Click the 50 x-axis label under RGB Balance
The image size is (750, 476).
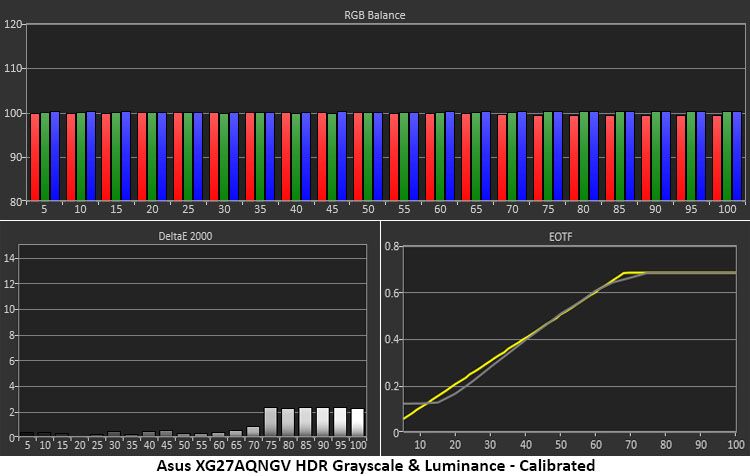368,209
